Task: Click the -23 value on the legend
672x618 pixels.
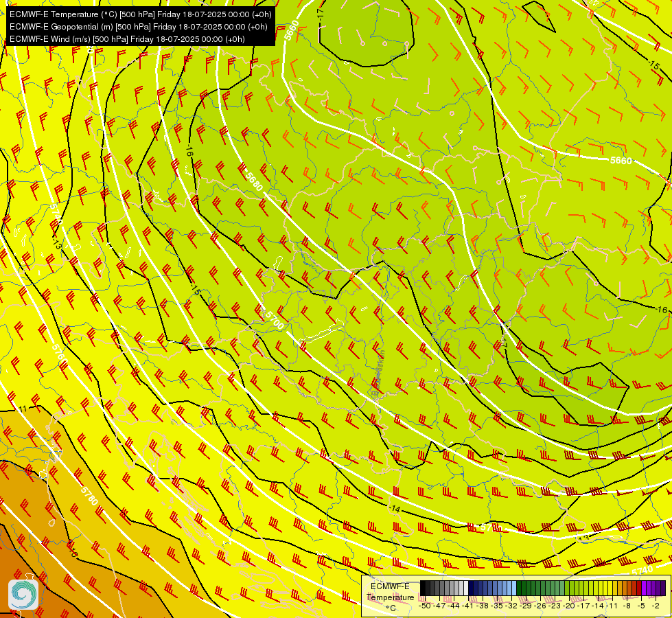Action: tap(555, 606)
